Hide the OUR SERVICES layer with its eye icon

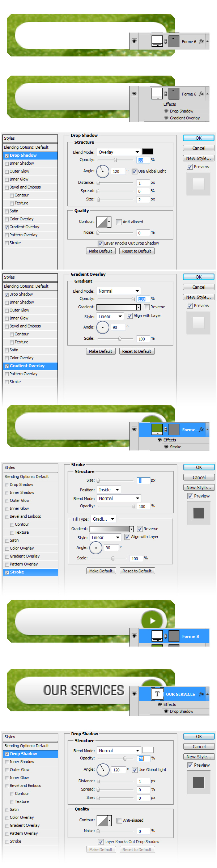(x=134, y=694)
